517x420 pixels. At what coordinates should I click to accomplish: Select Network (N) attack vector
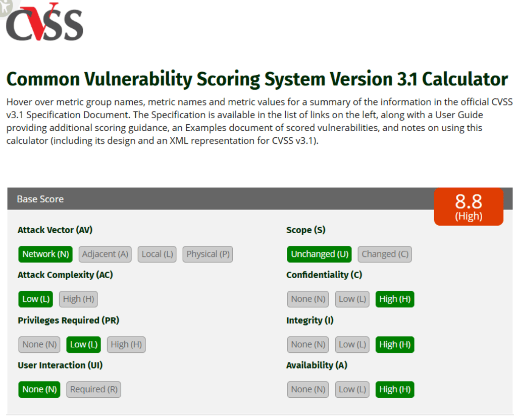(45, 254)
